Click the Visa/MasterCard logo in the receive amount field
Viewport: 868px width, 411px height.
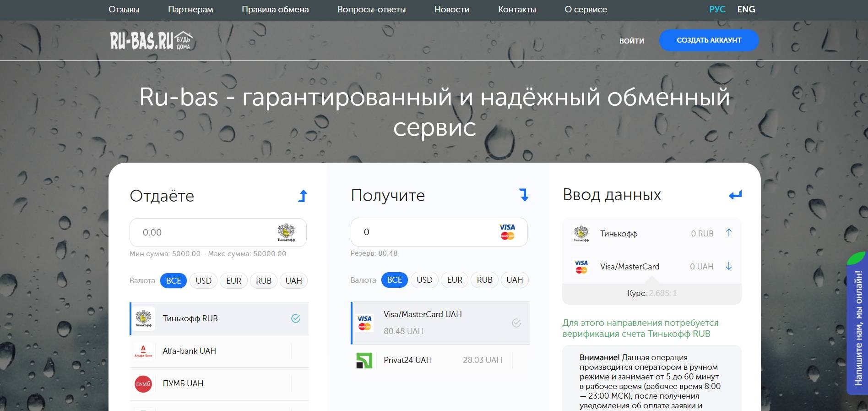[507, 232]
